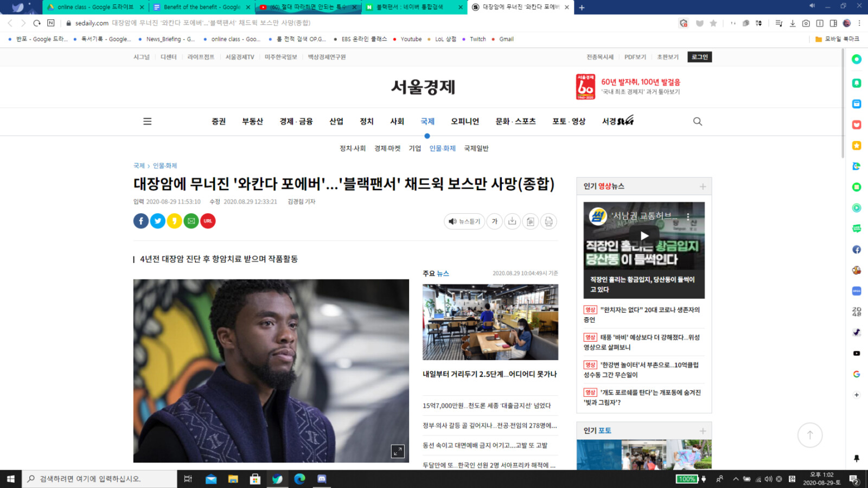
Task: Click the red URL copy icon
Action: (x=208, y=221)
